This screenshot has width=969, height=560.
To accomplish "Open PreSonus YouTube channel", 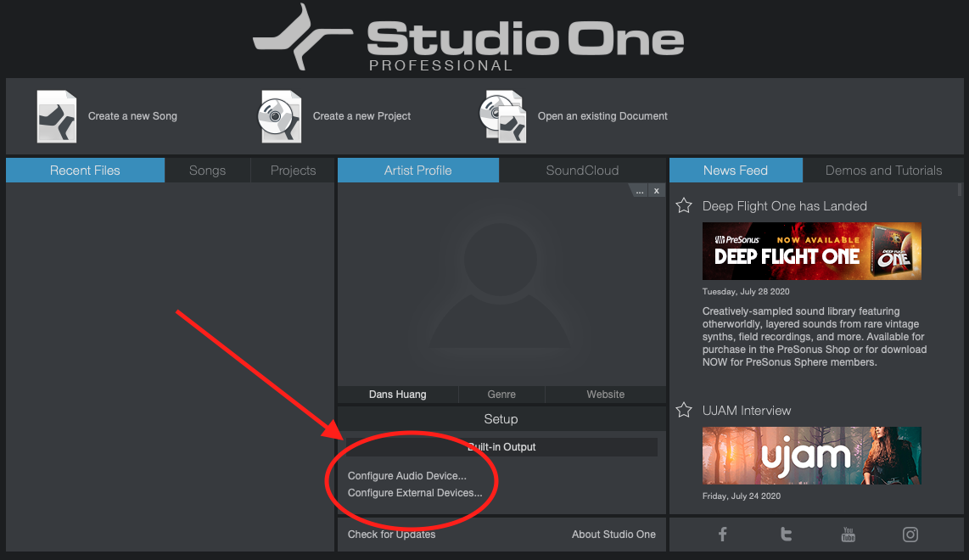I will [x=848, y=534].
